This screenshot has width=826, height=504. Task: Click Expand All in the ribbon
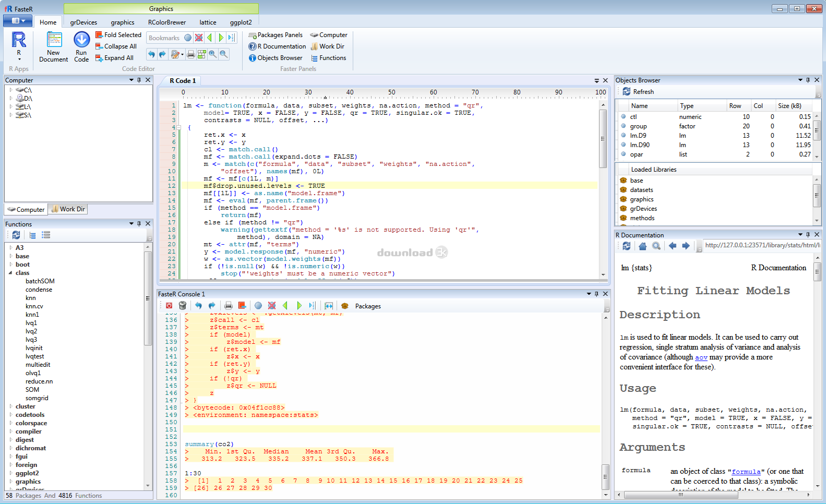click(x=114, y=58)
